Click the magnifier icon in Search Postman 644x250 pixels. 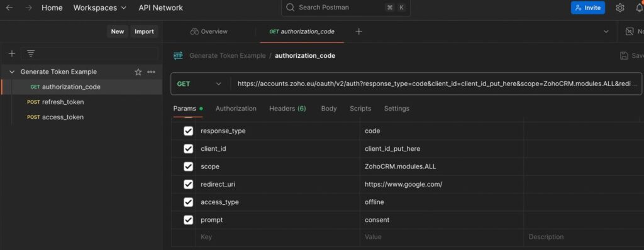click(x=290, y=8)
